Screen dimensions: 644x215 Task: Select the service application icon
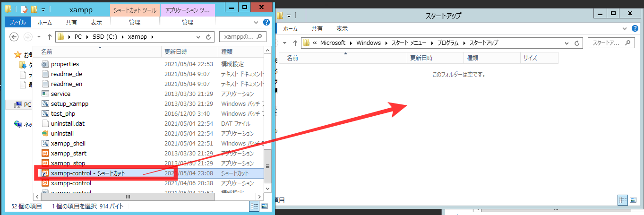[x=45, y=94]
